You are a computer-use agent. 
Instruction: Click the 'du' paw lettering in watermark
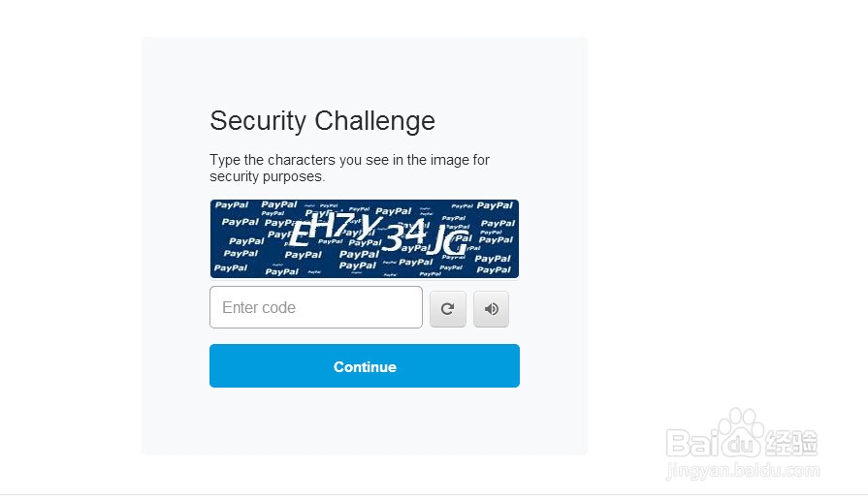coord(741,443)
